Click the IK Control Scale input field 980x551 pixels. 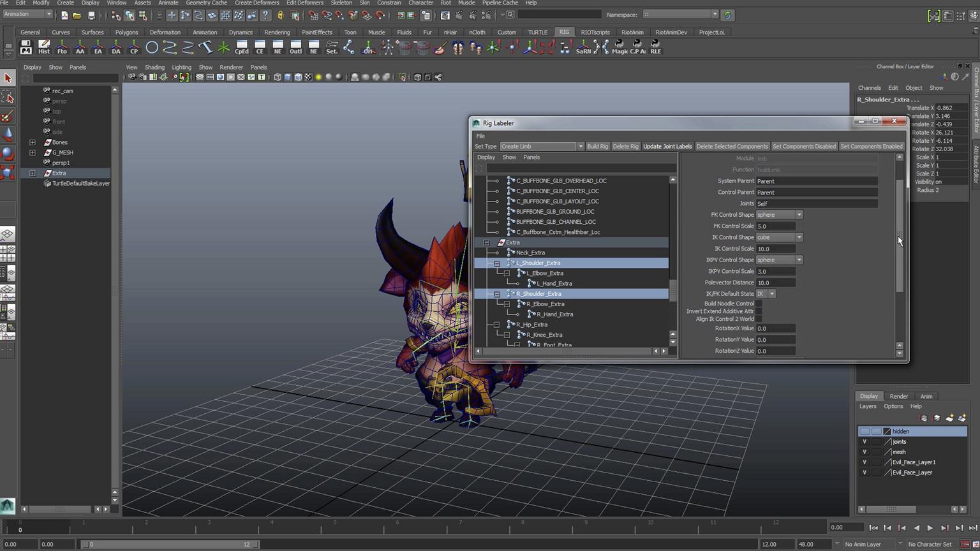coord(775,249)
